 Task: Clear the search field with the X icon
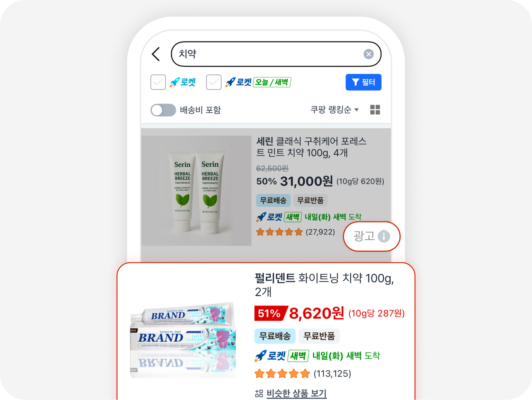click(x=368, y=54)
